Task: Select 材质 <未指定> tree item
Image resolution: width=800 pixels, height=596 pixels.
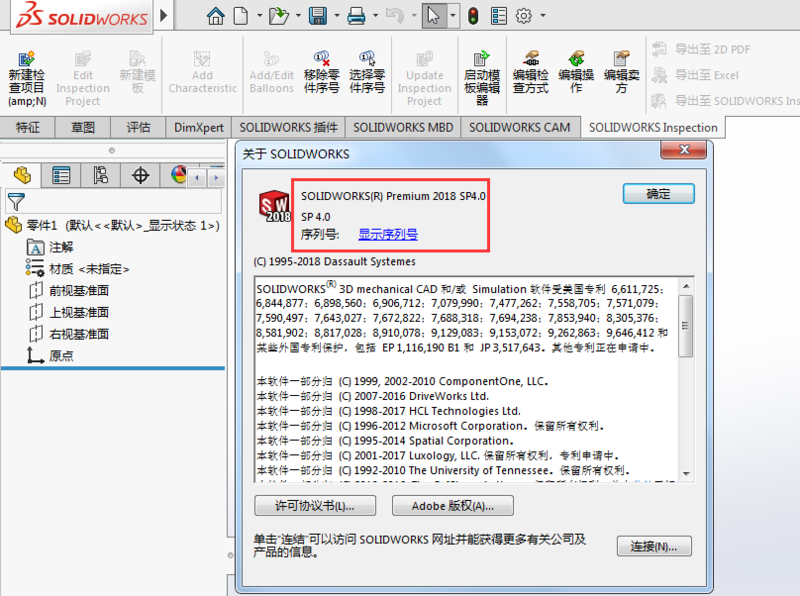Action: coord(78,269)
